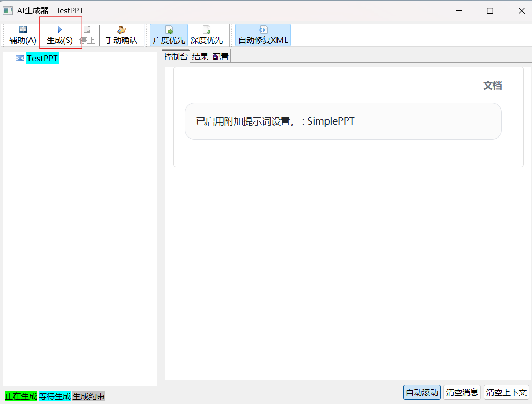Open 手动确认 manual confirmation
Screen dimensions: 532x404
pos(121,35)
